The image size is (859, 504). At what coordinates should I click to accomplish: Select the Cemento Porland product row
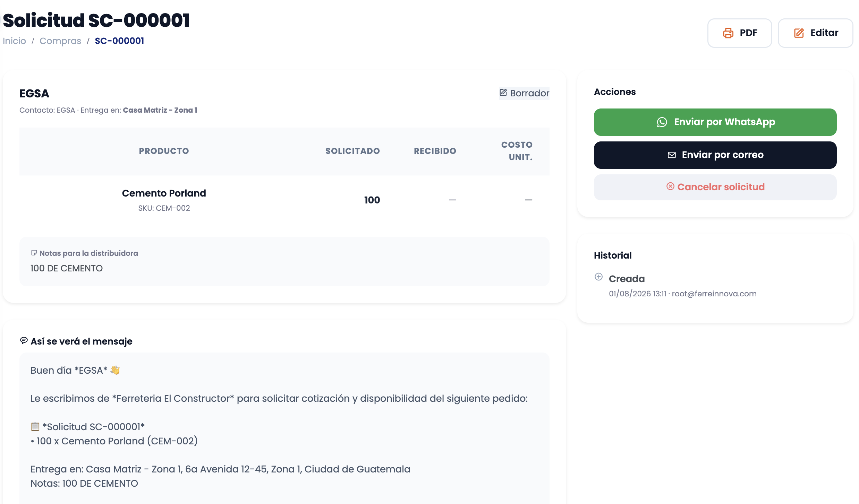284,200
